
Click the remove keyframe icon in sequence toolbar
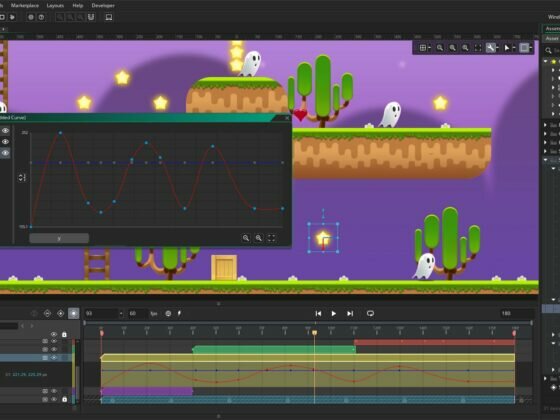coord(47,314)
